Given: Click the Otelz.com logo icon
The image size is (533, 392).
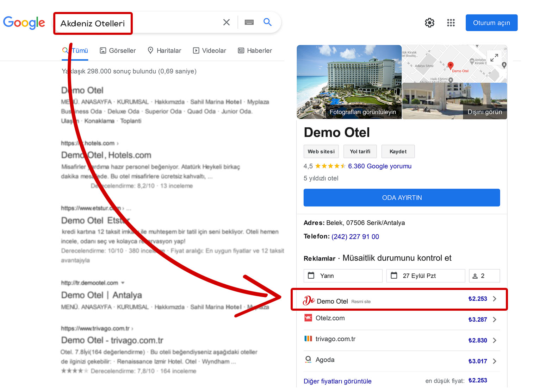Looking at the screenshot, I should (308, 318).
